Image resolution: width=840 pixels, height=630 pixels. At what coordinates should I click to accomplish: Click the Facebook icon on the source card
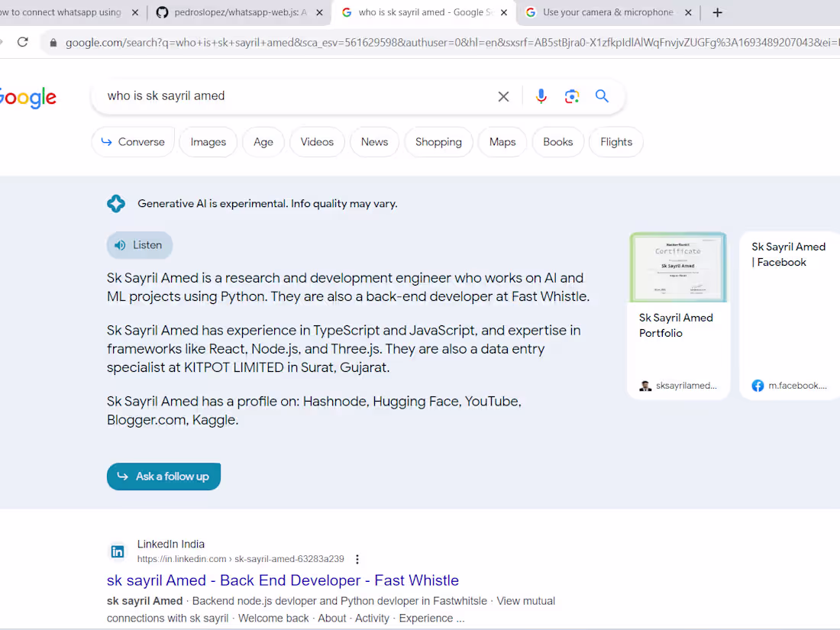point(758,386)
